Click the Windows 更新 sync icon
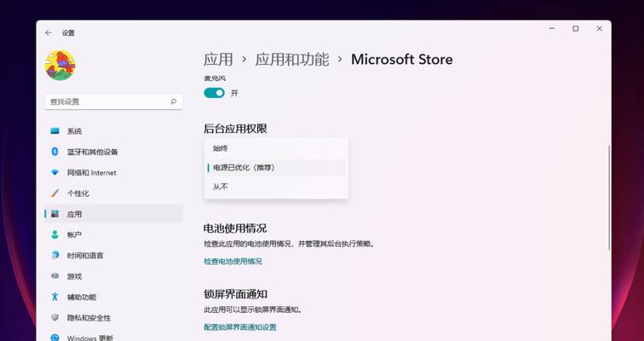 point(55,338)
